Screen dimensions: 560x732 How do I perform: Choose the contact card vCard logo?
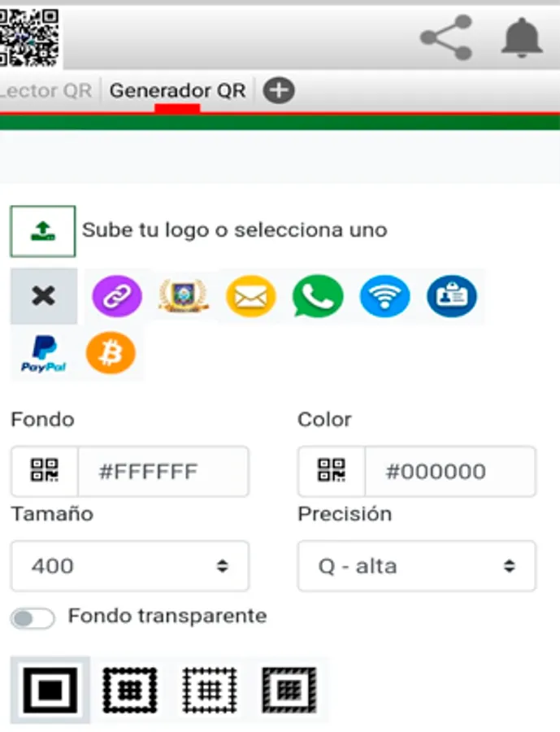tap(452, 296)
